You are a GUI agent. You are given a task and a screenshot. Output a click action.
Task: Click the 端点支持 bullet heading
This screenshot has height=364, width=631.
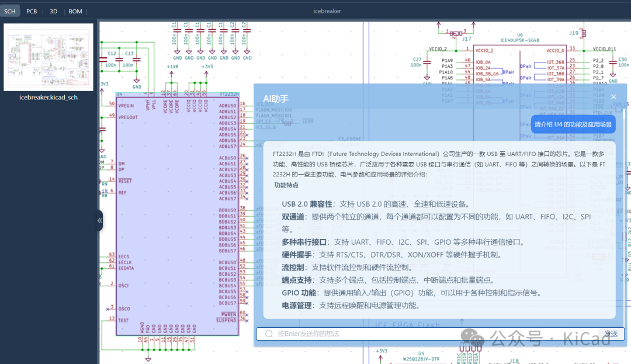(297, 280)
